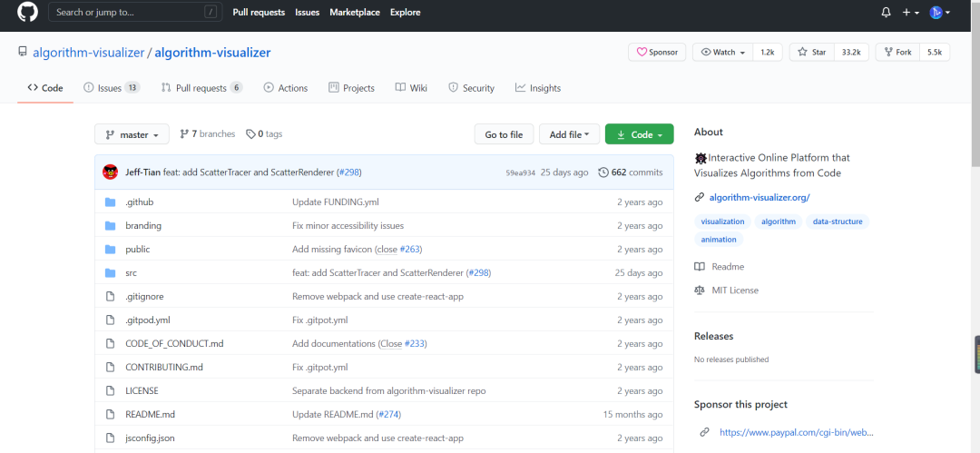This screenshot has width=980, height=453.
Task: Open the .gitpod.yml file
Action: pyautogui.click(x=148, y=320)
